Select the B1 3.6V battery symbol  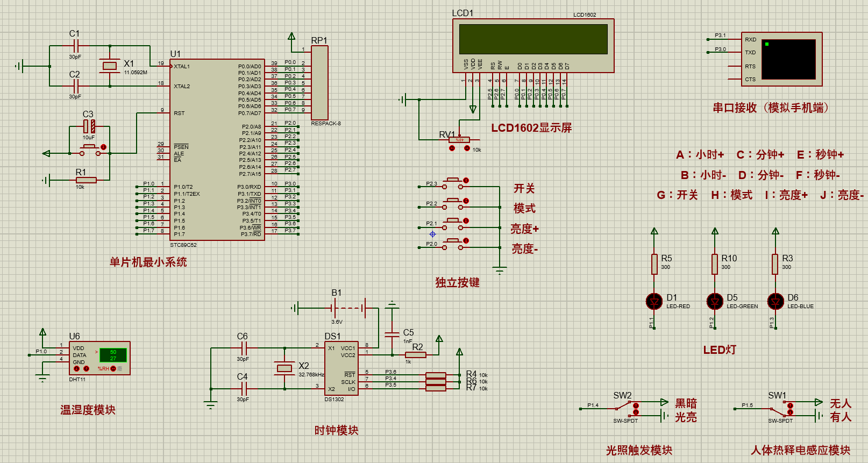(349, 308)
